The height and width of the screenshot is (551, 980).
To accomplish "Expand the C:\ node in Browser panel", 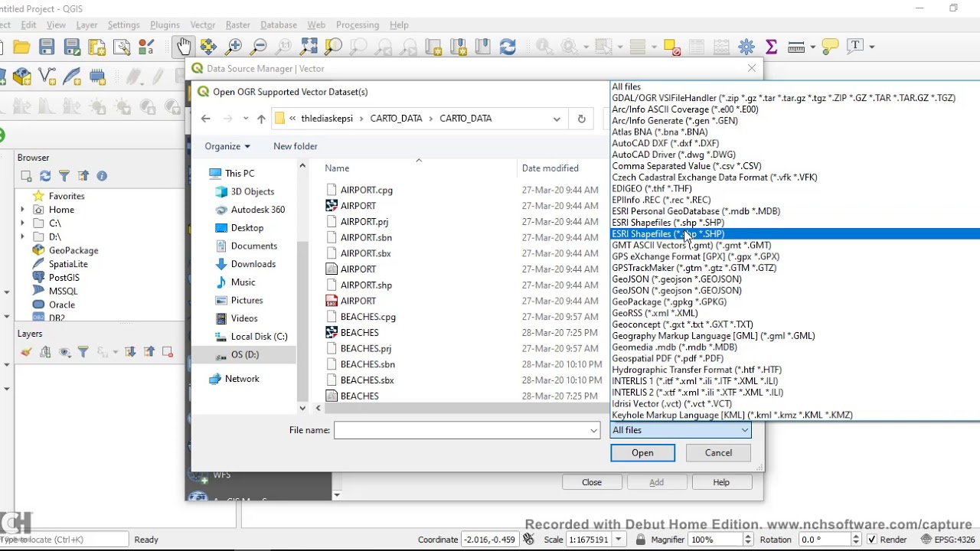I will tap(22, 223).
